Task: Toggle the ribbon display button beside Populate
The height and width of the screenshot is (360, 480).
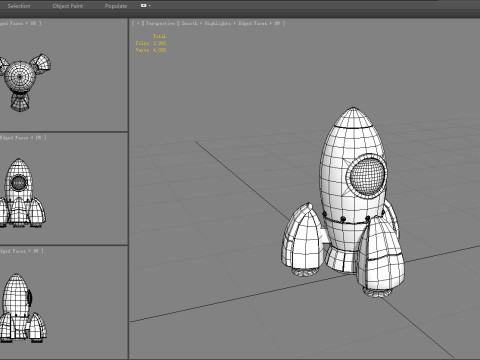Action: (x=144, y=5)
